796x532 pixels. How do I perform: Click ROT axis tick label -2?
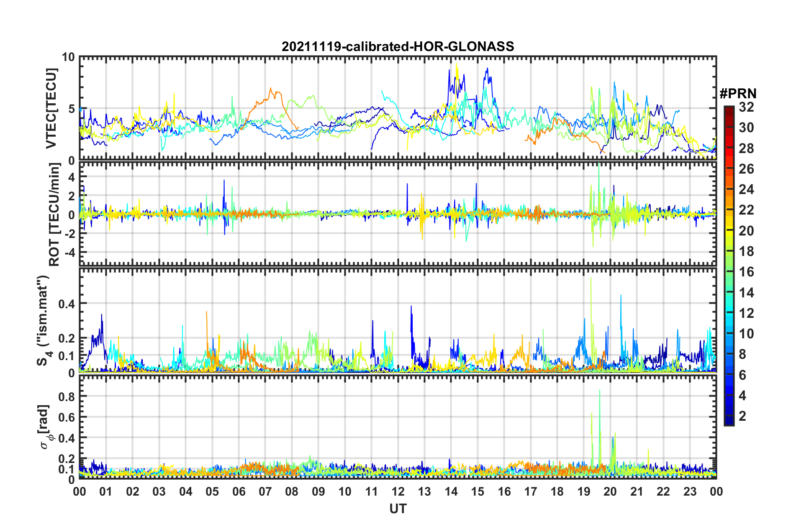tap(69, 234)
